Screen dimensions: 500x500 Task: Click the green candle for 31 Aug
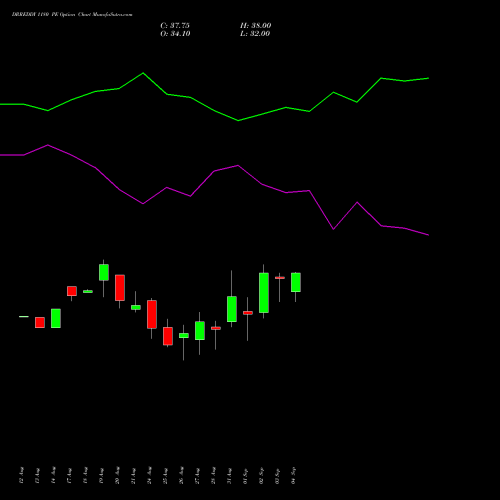pyautogui.click(x=232, y=309)
